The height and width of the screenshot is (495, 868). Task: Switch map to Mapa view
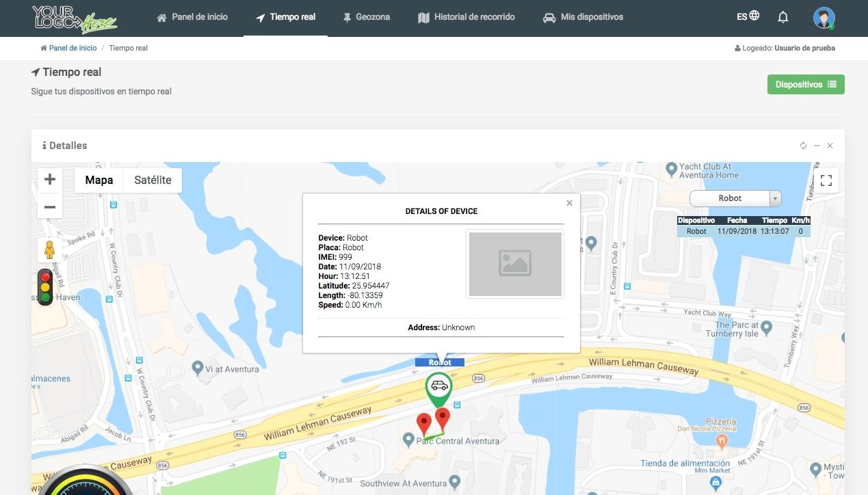(x=99, y=180)
